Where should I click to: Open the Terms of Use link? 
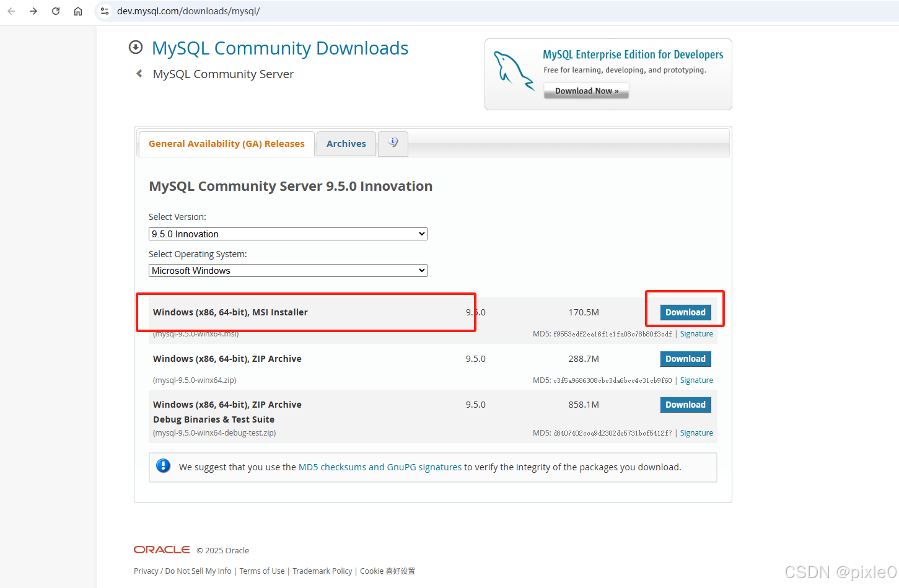click(x=262, y=571)
